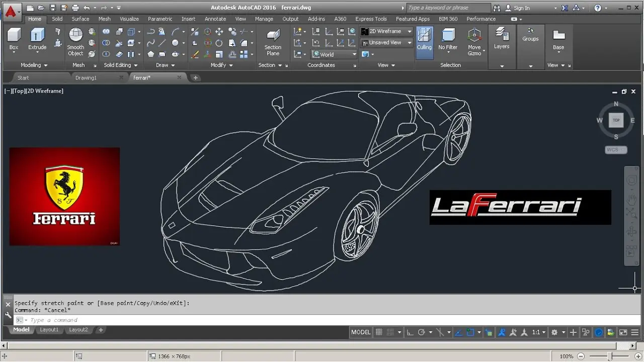Close the ferrari* drawing tab

[179, 77]
